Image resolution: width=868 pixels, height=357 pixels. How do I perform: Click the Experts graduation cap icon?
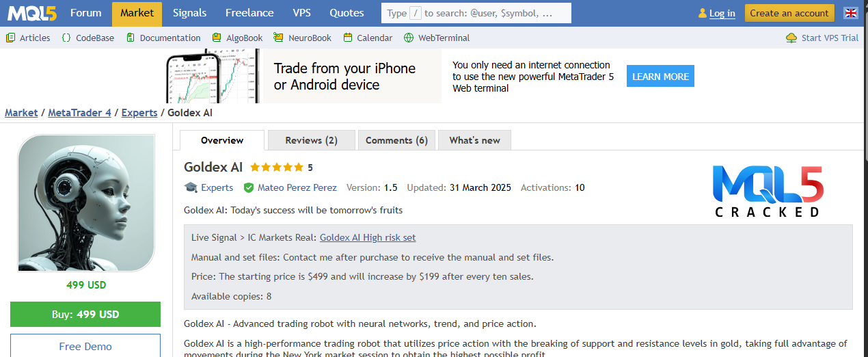(x=191, y=187)
